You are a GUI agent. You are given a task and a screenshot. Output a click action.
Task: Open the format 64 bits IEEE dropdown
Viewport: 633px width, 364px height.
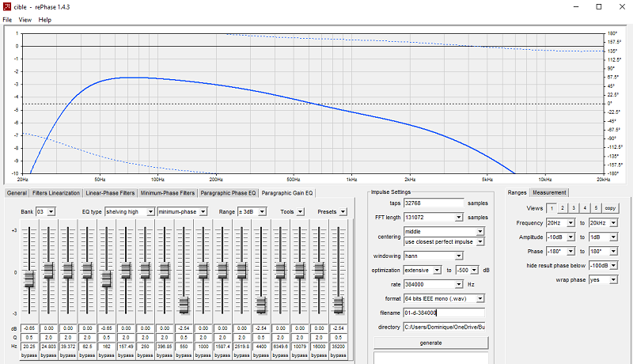[x=480, y=298]
